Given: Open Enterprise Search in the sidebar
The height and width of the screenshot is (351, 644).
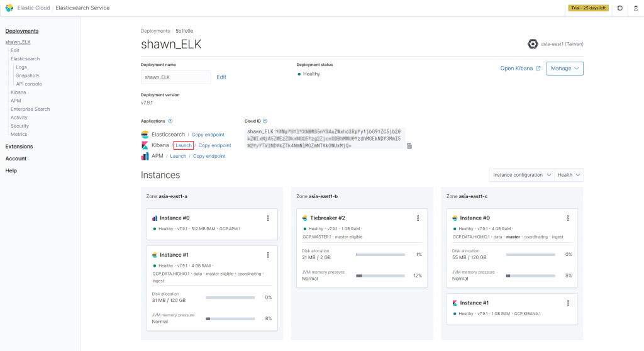Looking at the screenshot, I should [30, 109].
